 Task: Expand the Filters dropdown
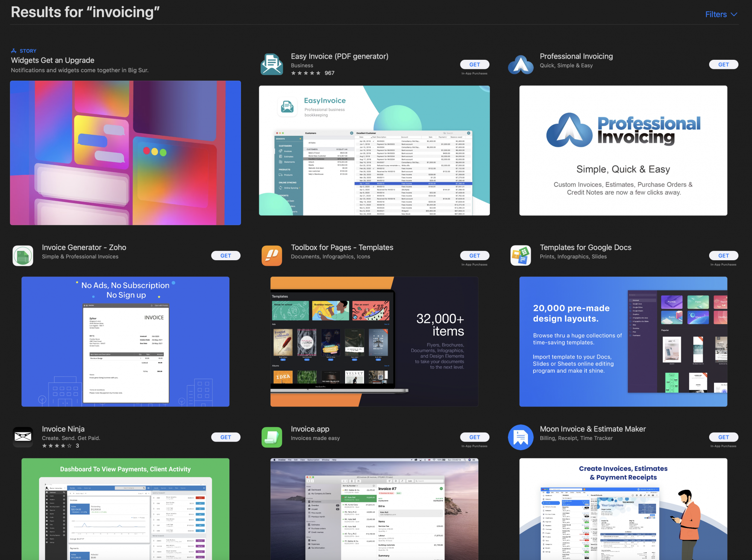point(721,14)
